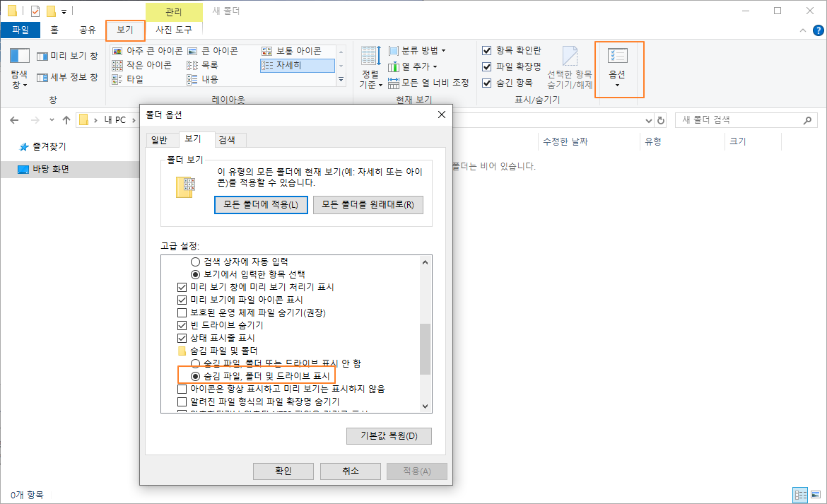Click the refresh icon beside address bar
827x504 pixels.
pos(661,120)
